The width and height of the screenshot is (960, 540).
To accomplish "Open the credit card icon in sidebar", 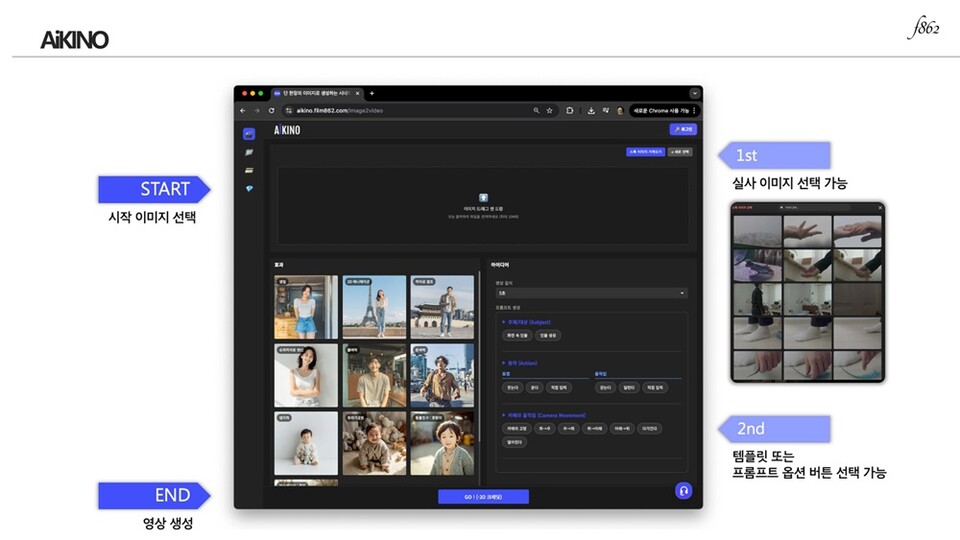I will [x=249, y=170].
